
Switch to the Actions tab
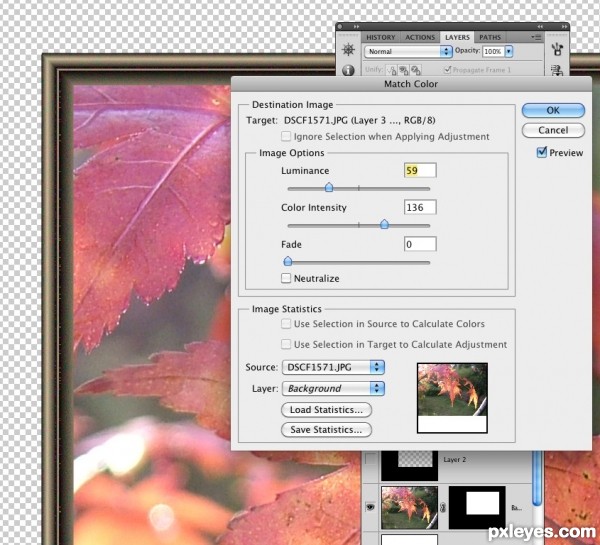420,37
